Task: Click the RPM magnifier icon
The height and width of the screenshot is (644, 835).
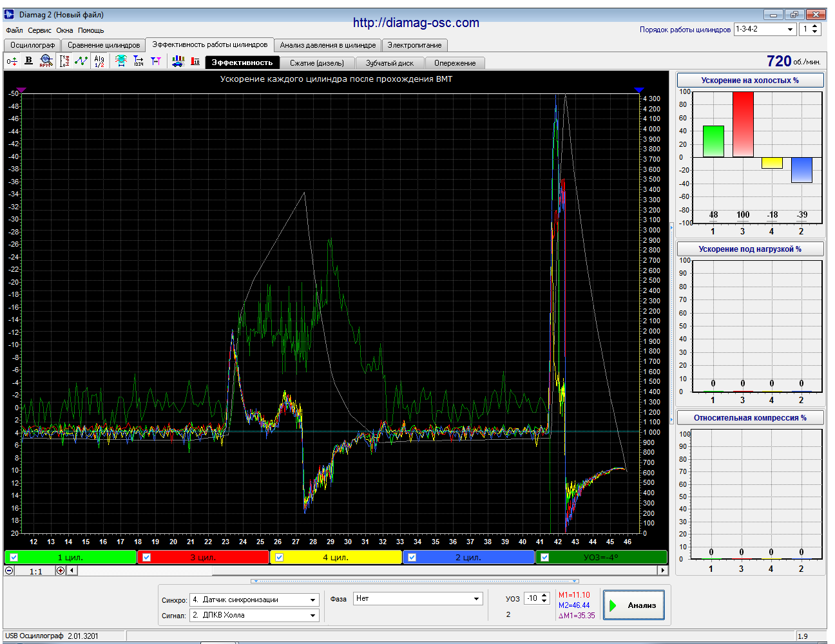Action: tap(45, 61)
